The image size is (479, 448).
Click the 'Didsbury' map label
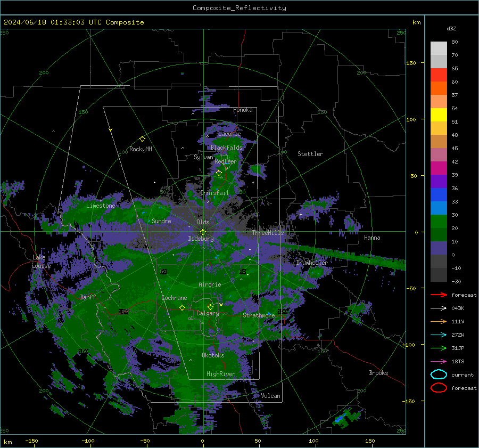tap(201, 239)
